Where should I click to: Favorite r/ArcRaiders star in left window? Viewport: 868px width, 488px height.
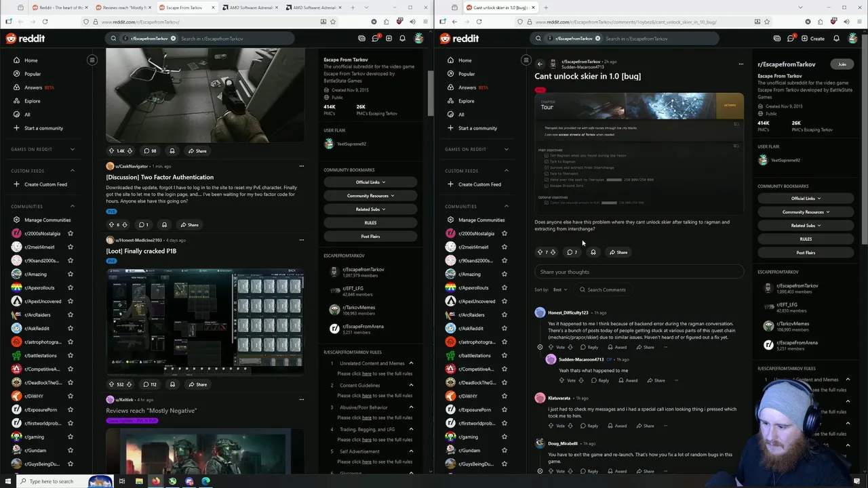71,315
